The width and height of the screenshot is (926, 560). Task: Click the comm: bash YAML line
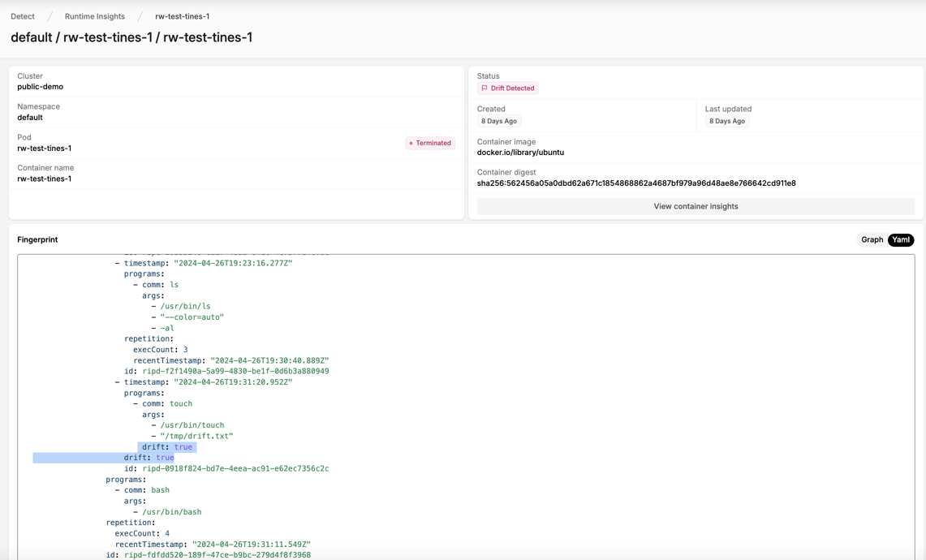click(x=142, y=490)
